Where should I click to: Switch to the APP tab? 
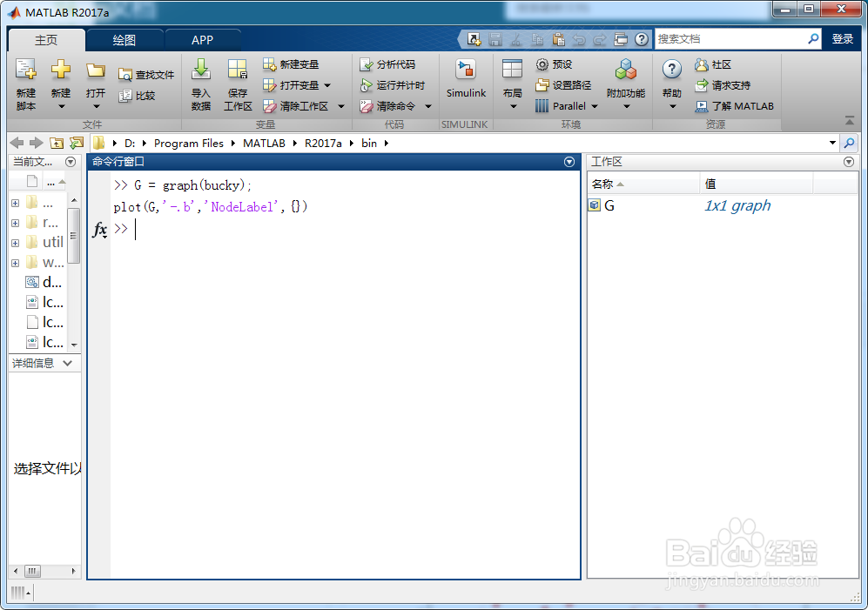click(202, 40)
